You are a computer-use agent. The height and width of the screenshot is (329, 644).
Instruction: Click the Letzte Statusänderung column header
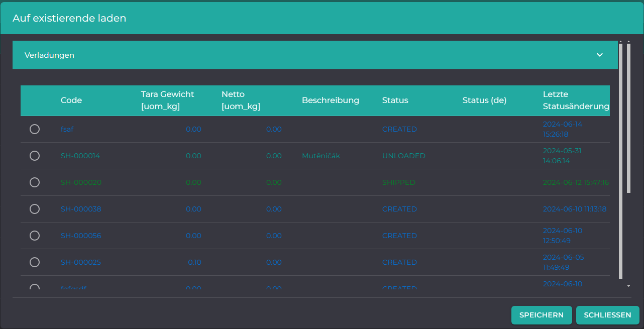point(576,100)
